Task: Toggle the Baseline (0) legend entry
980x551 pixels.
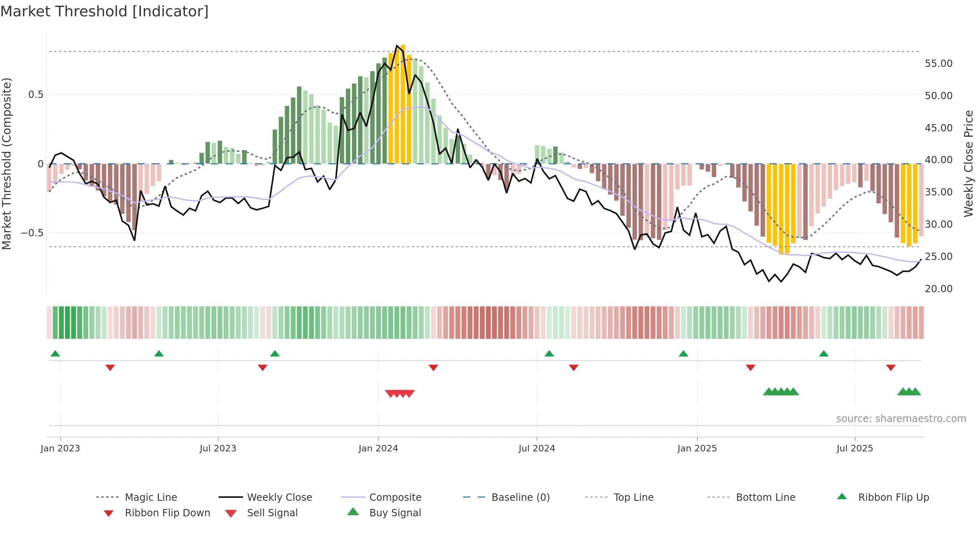Action: [506, 497]
